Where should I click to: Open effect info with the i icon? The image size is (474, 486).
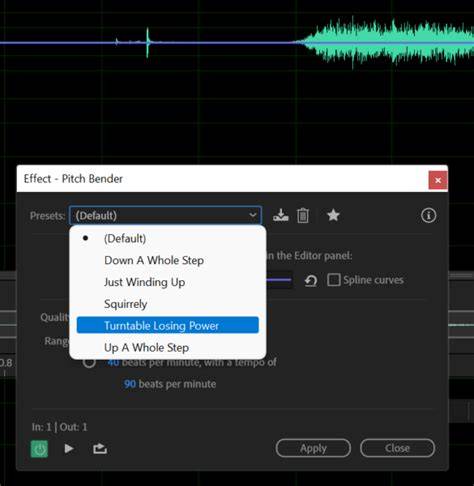point(428,215)
